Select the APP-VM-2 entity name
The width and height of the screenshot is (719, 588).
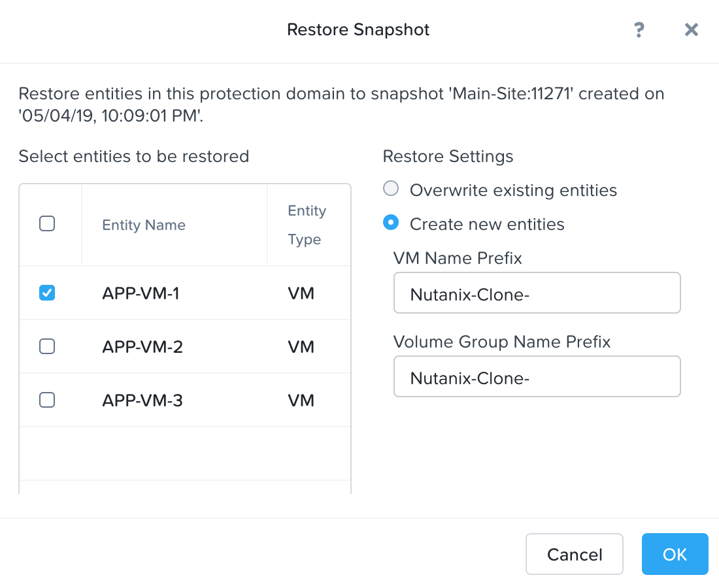click(142, 347)
